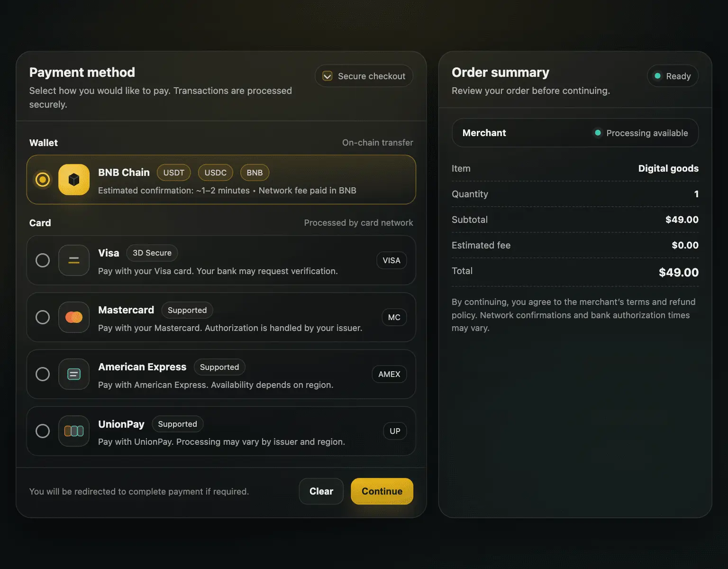Click the green Processing available dot

tap(598, 133)
